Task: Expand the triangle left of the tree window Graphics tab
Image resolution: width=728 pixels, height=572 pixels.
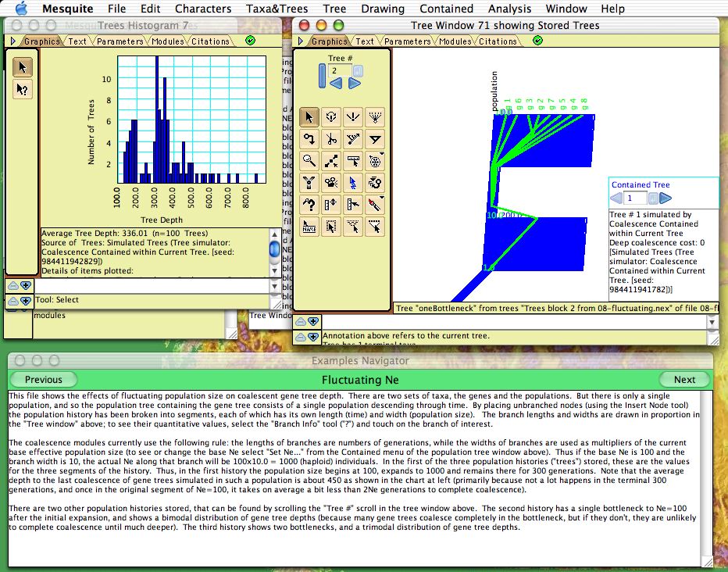Action: (x=300, y=41)
